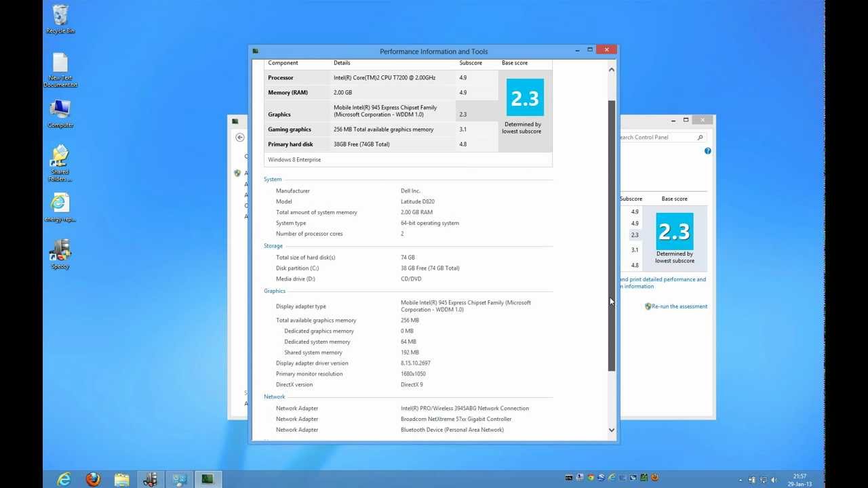Click the System section heading

tap(273, 180)
